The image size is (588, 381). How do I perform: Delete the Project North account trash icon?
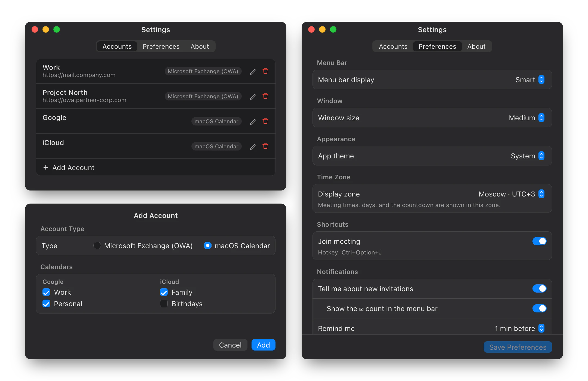(265, 96)
